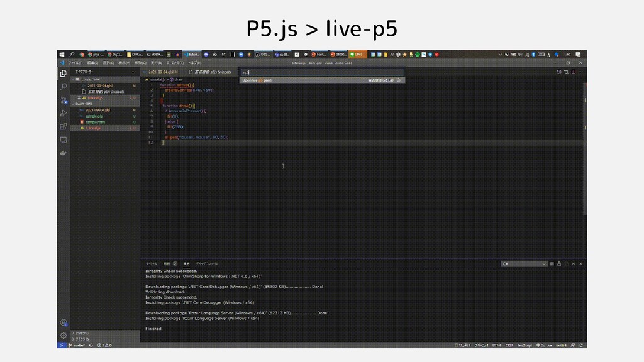Collapse the Open Editors section

pyautogui.click(x=105, y=80)
